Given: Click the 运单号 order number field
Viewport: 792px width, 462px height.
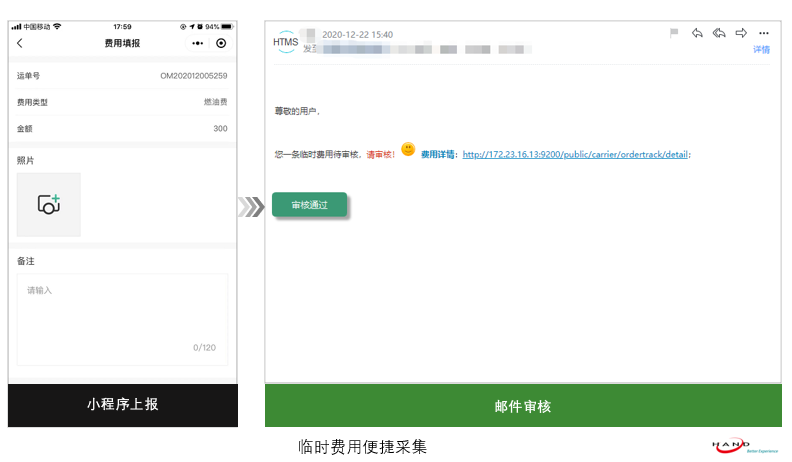Looking at the screenshot, I should coord(193,76).
